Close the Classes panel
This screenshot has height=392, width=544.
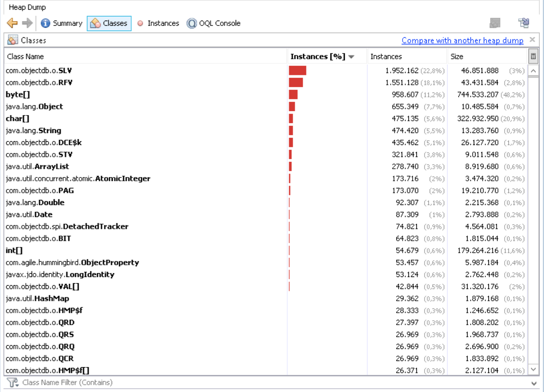pos(532,40)
